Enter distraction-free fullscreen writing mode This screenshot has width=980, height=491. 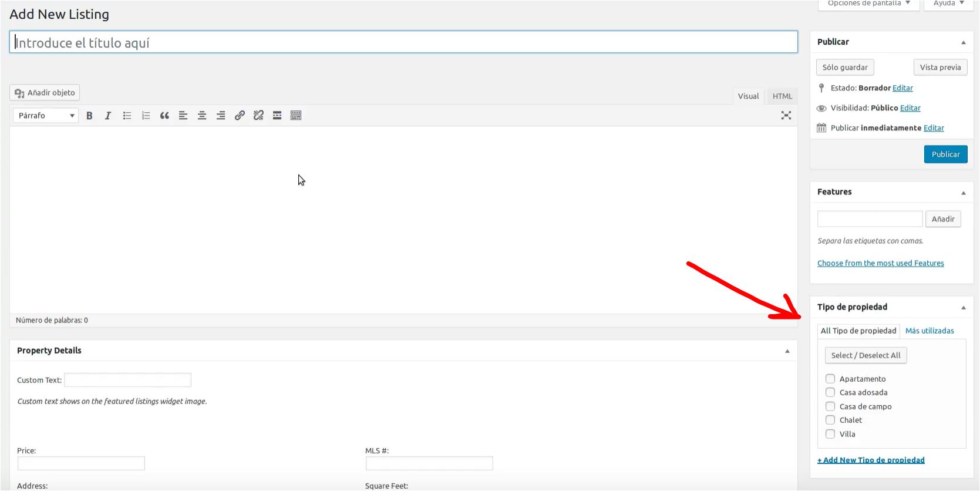(786, 115)
